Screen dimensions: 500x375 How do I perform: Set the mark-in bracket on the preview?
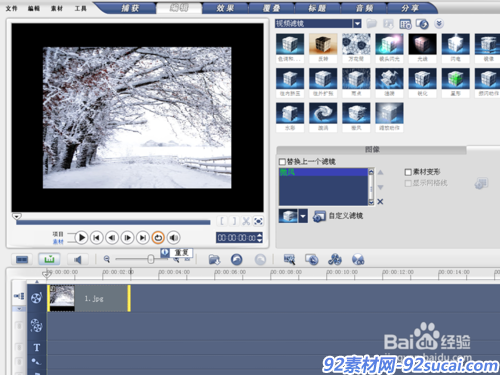point(222,221)
